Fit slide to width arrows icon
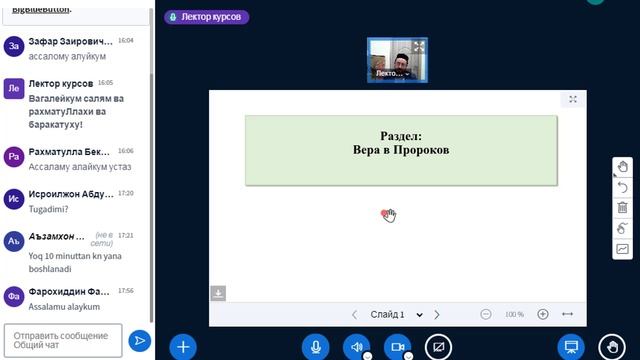 (567, 314)
